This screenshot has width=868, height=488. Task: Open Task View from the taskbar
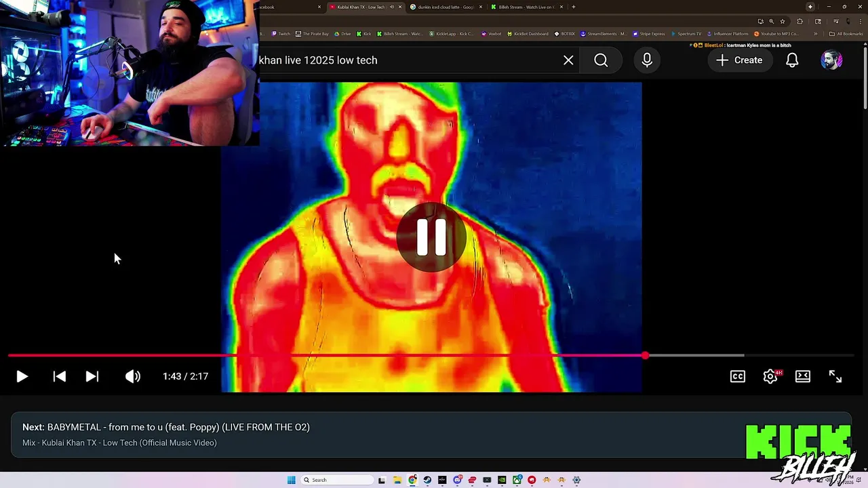pyautogui.click(x=382, y=480)
